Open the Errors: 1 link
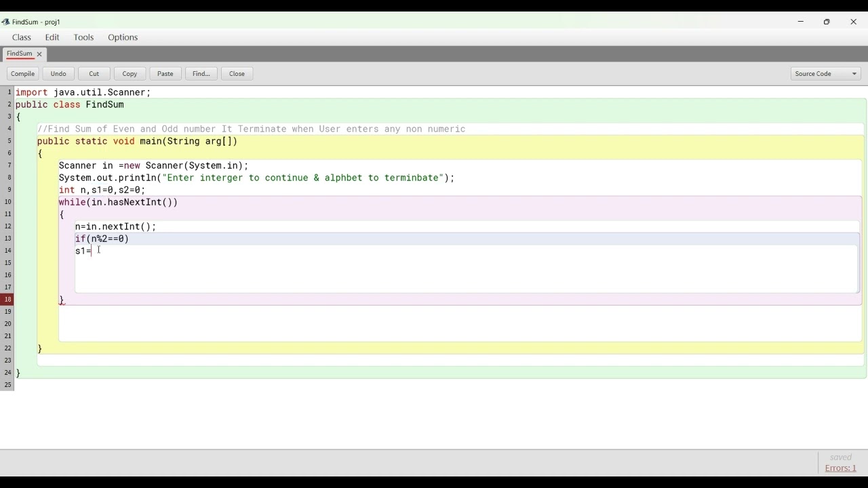 (x=841, y=468)
